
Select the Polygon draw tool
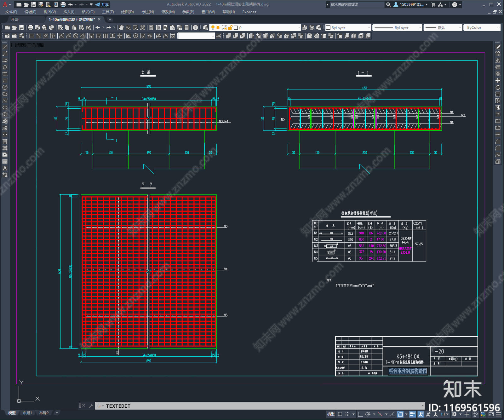tap(5, 67)
